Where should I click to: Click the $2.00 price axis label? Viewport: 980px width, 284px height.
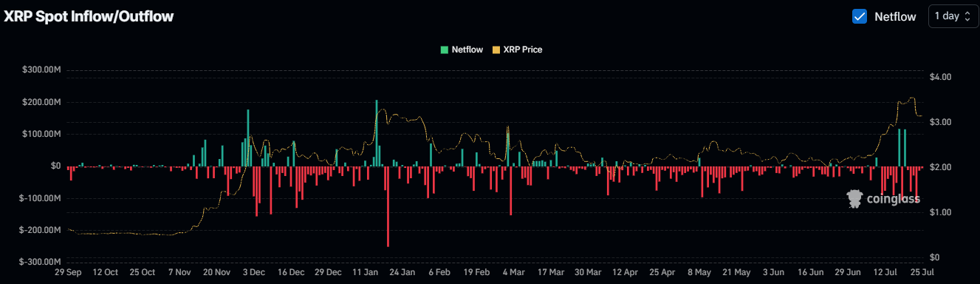[941, 167]
